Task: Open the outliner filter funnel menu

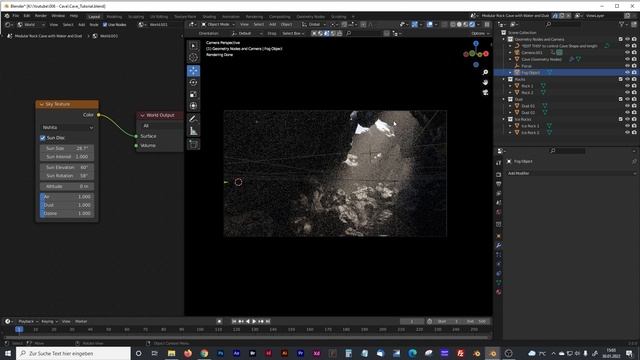Action: point(622,24)
